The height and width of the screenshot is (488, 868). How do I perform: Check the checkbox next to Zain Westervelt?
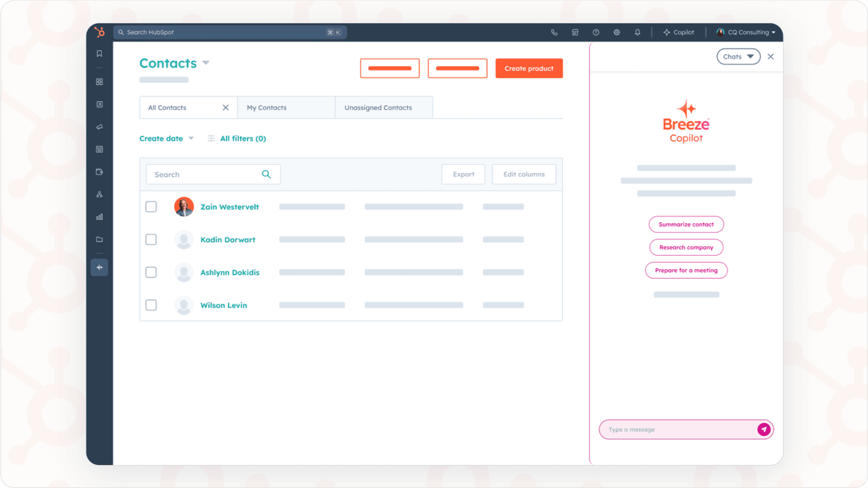(151, 207)
